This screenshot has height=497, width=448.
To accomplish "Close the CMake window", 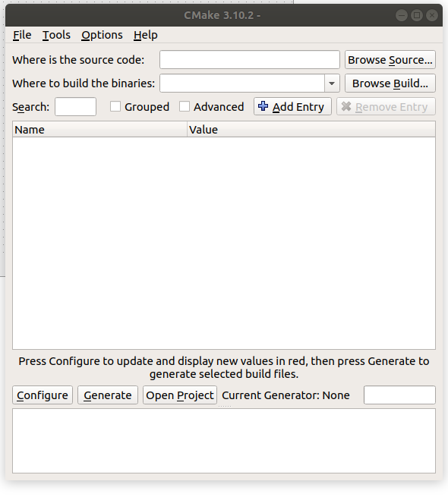I will (x=432, y=15).
